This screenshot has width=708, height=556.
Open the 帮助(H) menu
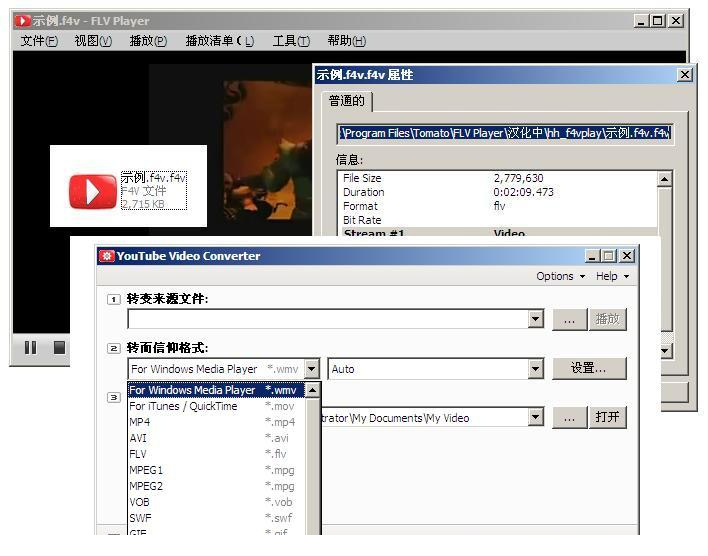(x=347, y=41)
